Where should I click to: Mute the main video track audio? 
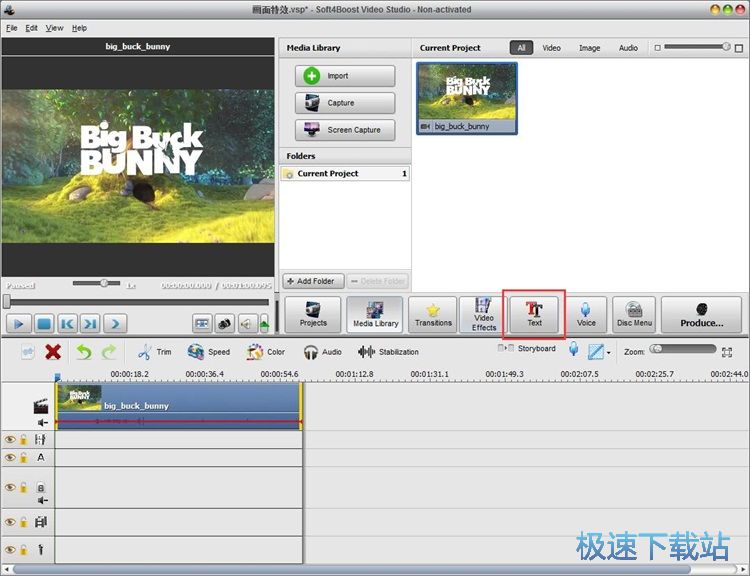click(43, 422)
